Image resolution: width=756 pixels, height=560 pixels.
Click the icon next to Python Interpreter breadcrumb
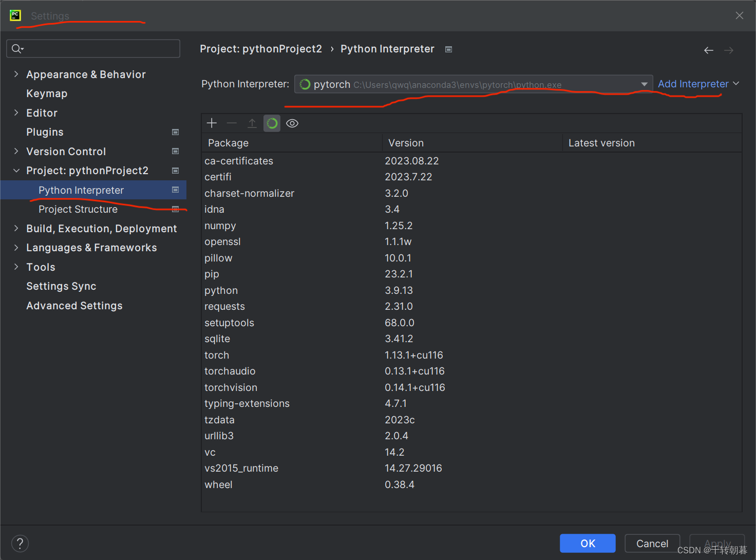coord(448,49)
